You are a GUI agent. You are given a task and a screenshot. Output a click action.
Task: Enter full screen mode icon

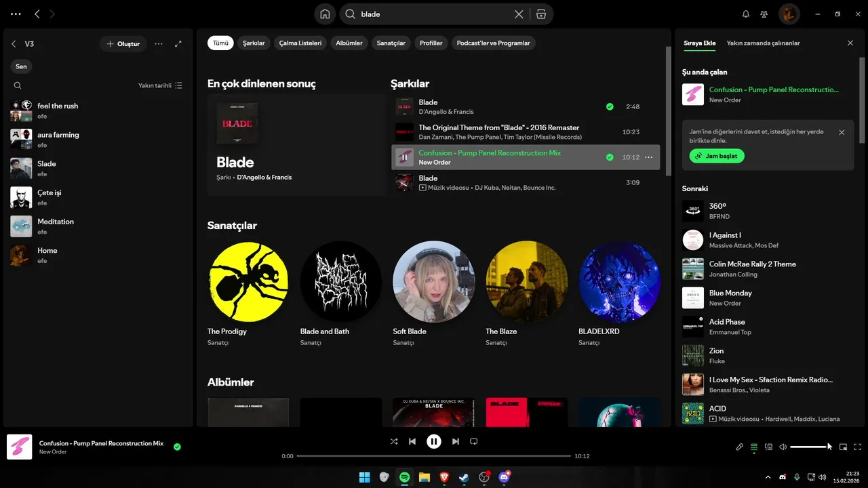click(x=858, y=447)
